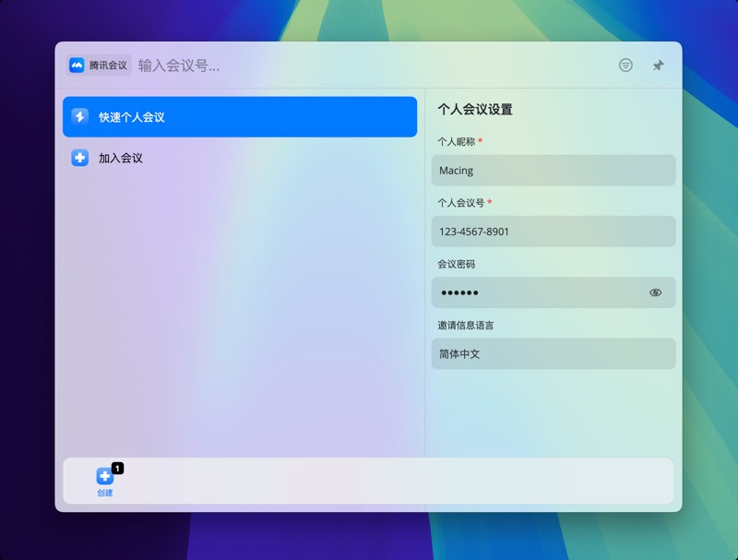Click the 会议密码 label text
Screen dimensions: 738x560
[x=456, y=264]
